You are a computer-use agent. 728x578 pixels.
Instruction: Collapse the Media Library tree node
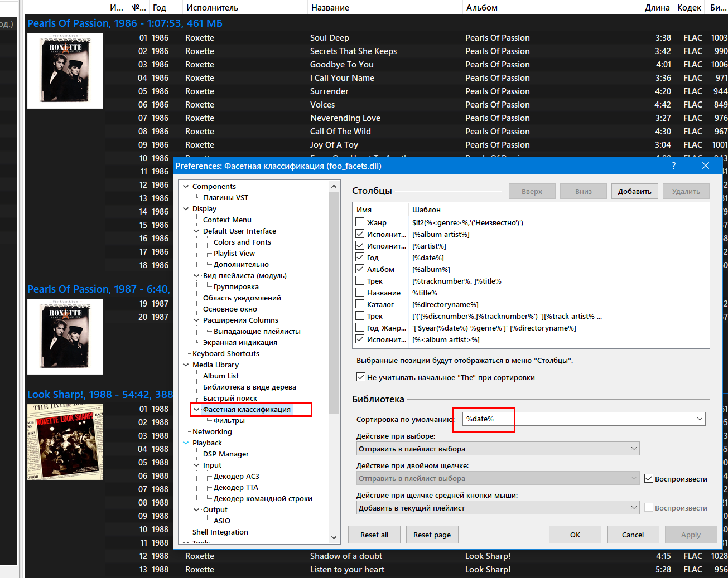pos(186,365)
